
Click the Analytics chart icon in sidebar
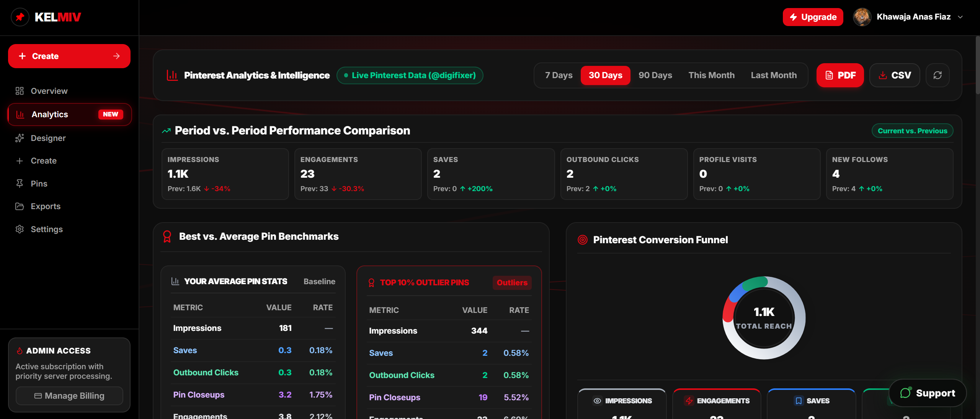20,115
